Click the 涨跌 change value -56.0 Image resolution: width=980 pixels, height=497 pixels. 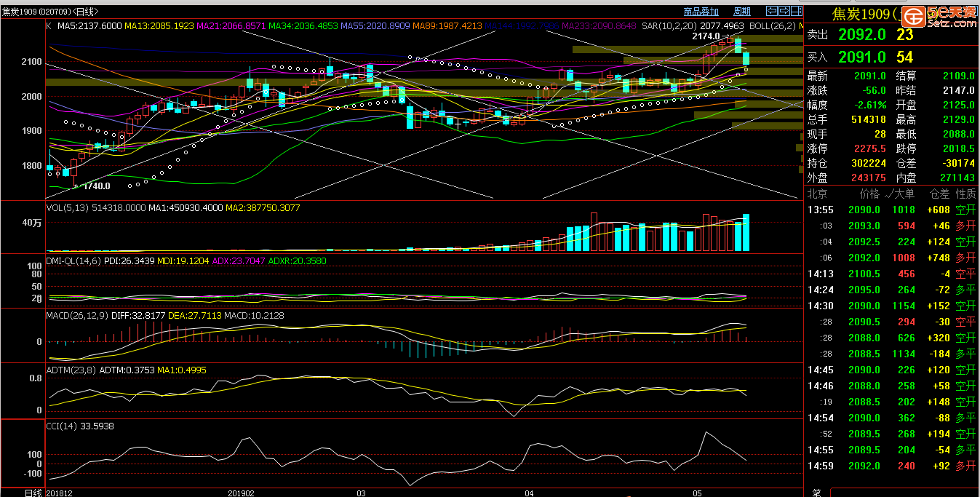[x=873, y=90]
